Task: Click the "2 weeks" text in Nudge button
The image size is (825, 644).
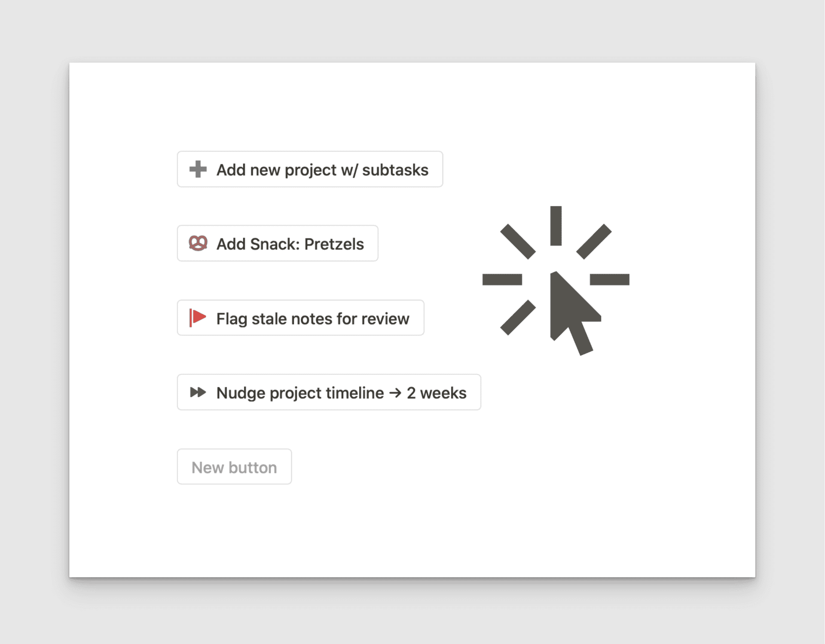Action: [437, 393]
